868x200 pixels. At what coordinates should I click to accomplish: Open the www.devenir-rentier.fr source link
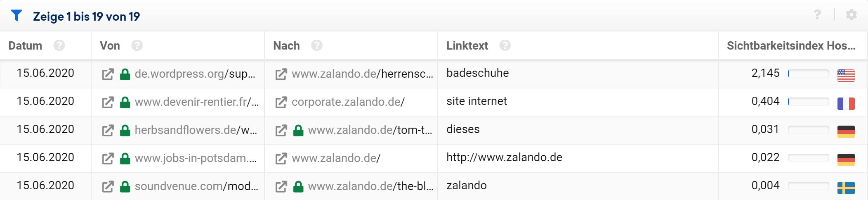point(196,102)
